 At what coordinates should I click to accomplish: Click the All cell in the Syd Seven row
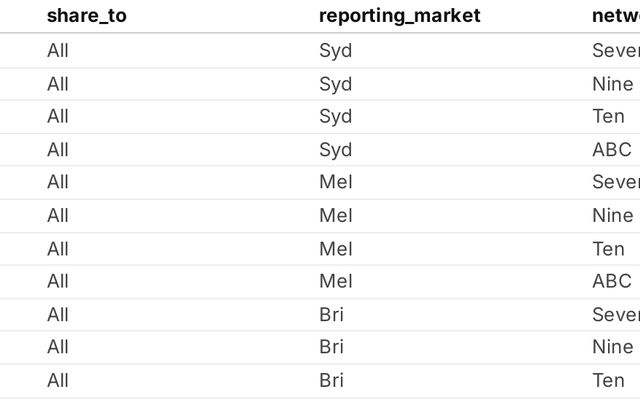pos(58,50)
